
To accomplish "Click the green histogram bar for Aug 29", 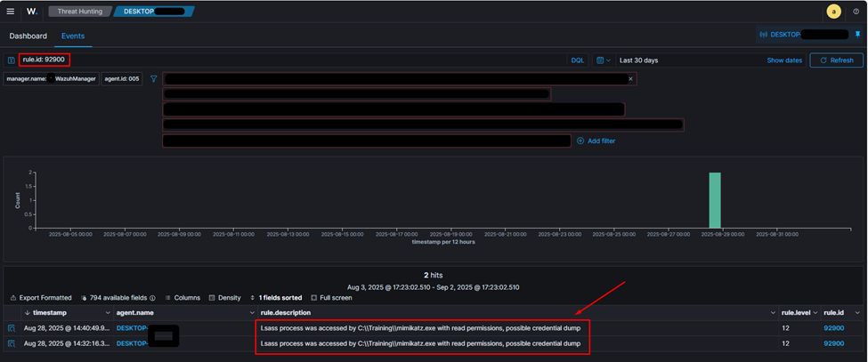I will (714, 200).
